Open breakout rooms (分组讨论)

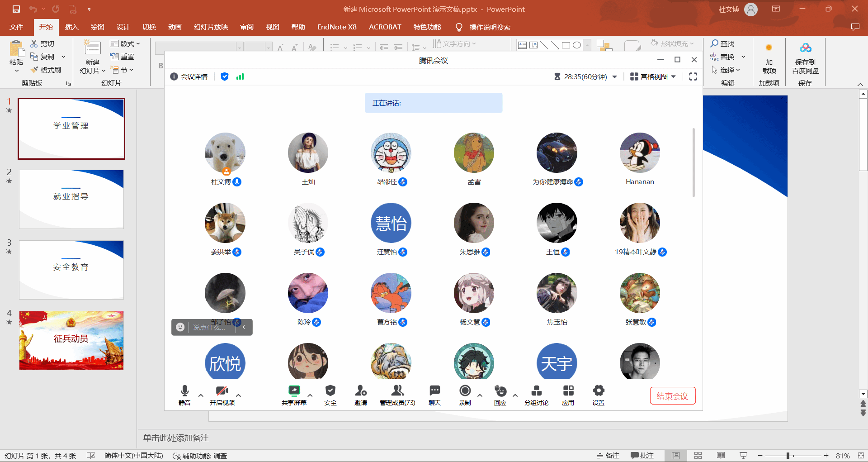(536, 391)
